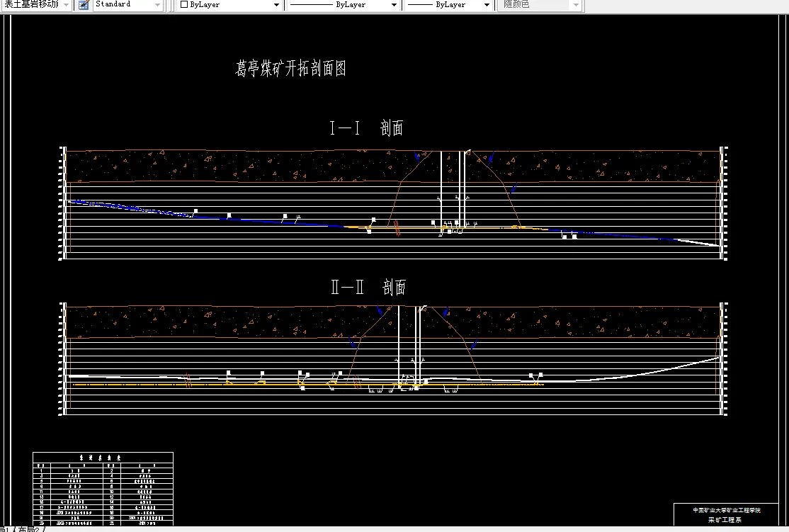Click the 中国矿业大学矿业工程学院 title block text
Screen dimensions: 789x532
727,510
